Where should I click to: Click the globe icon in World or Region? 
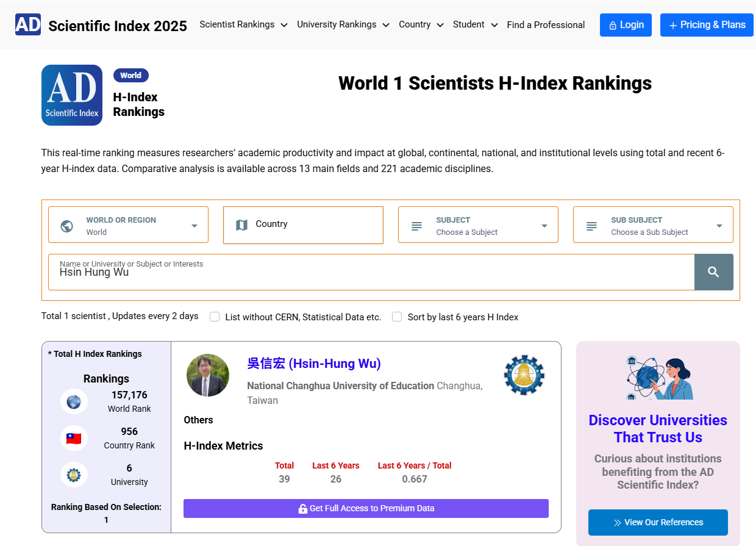click(x=67, y=226)
